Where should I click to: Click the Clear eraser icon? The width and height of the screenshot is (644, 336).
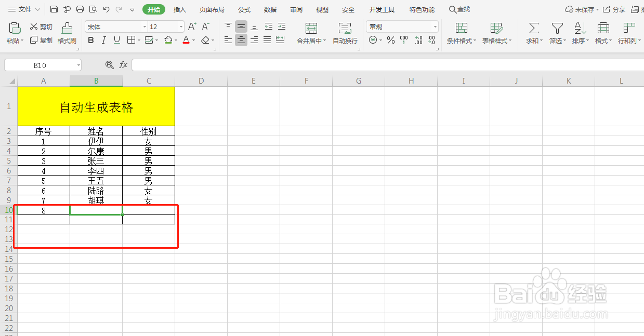205,40
